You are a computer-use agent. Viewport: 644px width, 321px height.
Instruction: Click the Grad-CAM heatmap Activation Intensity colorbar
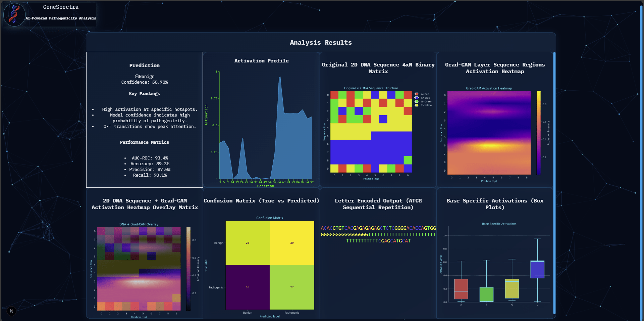tap(538, 133)
